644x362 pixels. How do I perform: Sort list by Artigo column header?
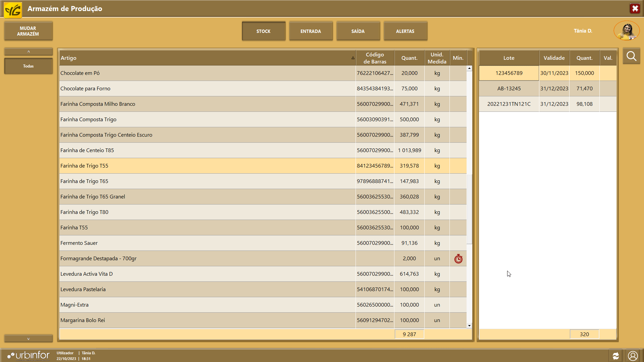207,58
